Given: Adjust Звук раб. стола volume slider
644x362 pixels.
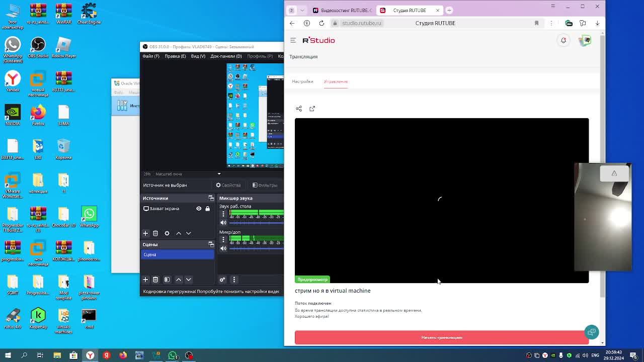Looking at the screenshot, I should pyautogui.click(x=257, y=222).
